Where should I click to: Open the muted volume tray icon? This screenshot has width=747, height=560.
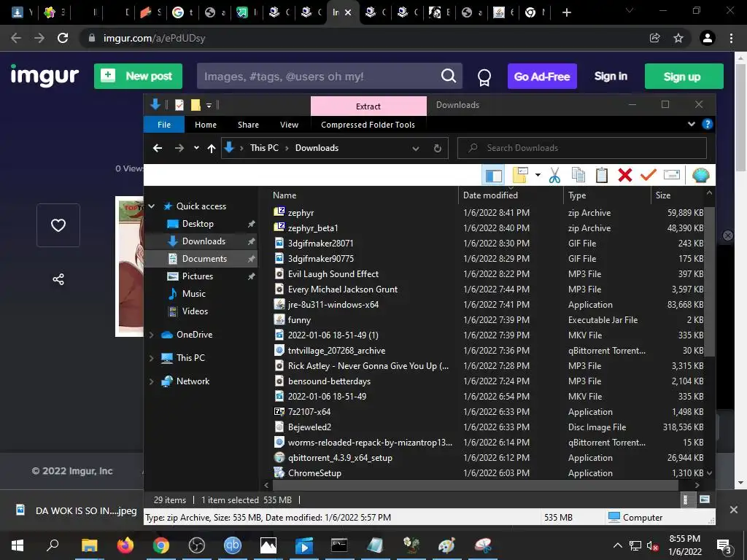653,546
